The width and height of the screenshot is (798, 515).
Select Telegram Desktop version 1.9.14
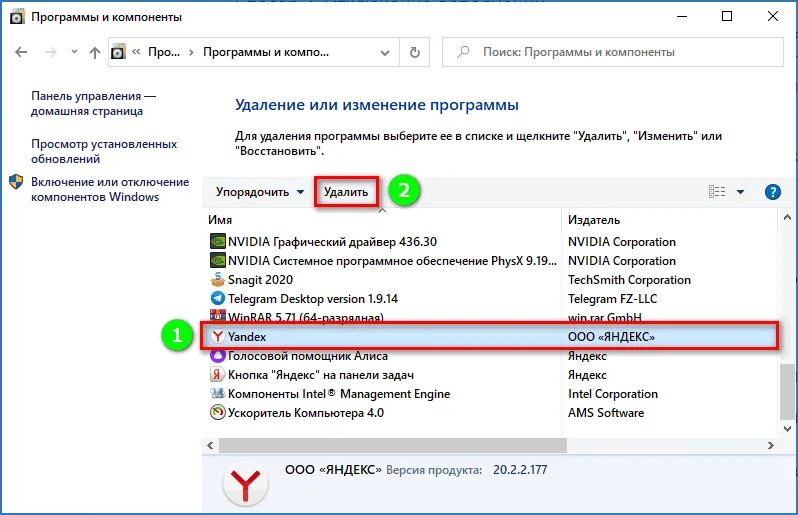tap(312, 299)
